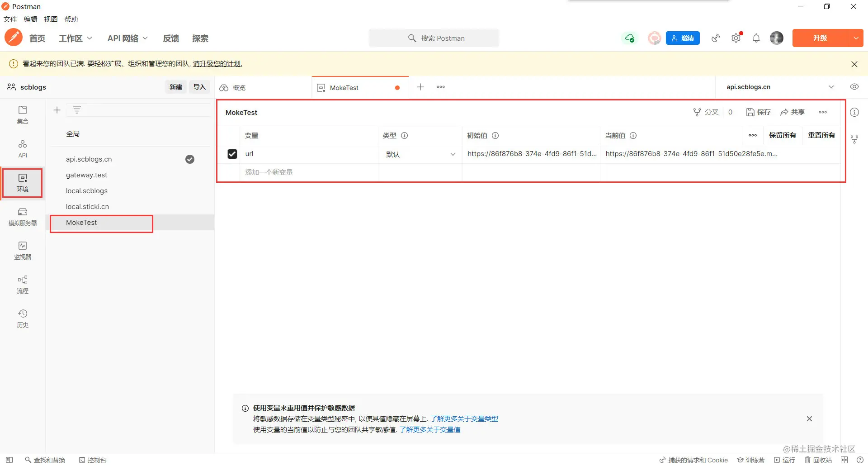Screen dimensions: 868x466
Task: Click the New (新建) button
Action: 176,87
